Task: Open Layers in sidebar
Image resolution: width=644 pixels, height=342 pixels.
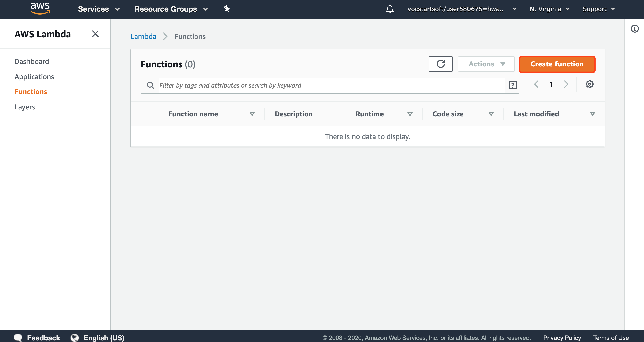Action: [x=25, y=107]
